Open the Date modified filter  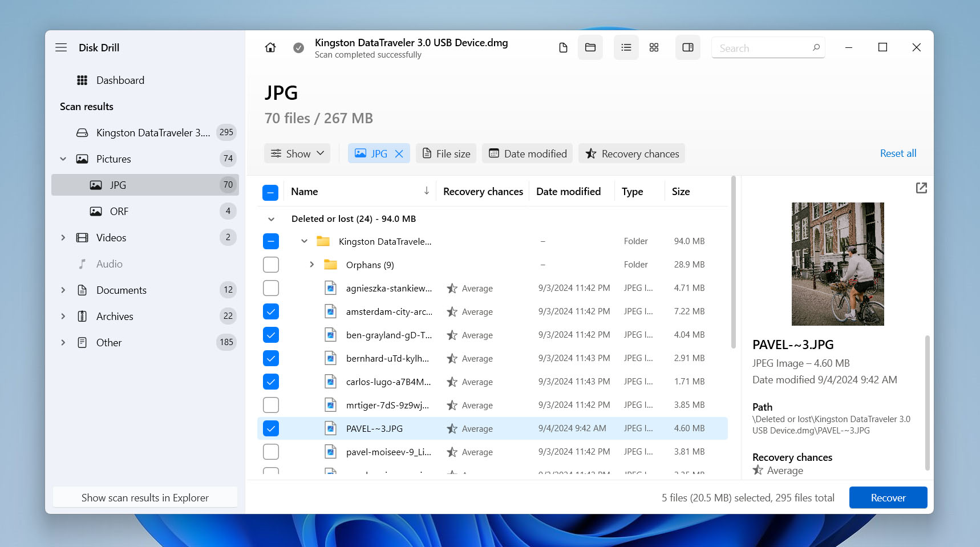[x=527, y=153]
